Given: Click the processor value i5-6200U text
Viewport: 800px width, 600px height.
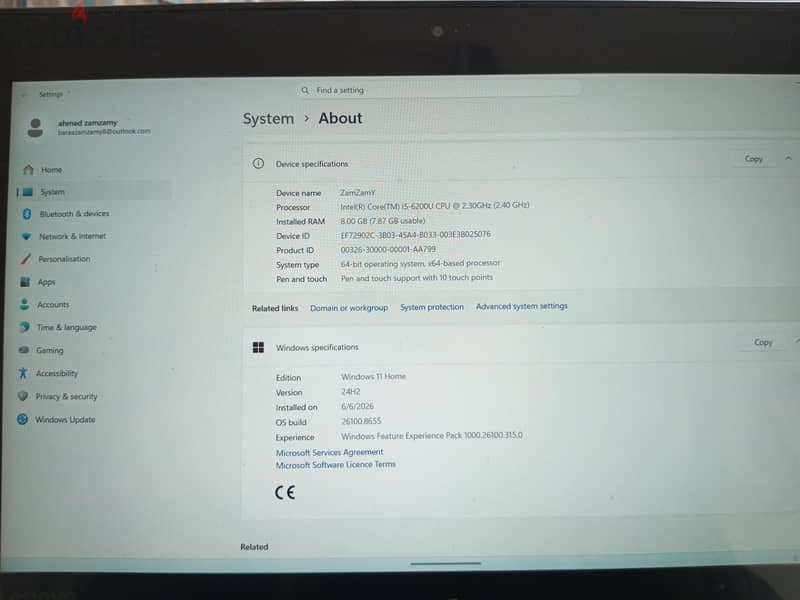Looking at the screenshot, I should [435, 206].
